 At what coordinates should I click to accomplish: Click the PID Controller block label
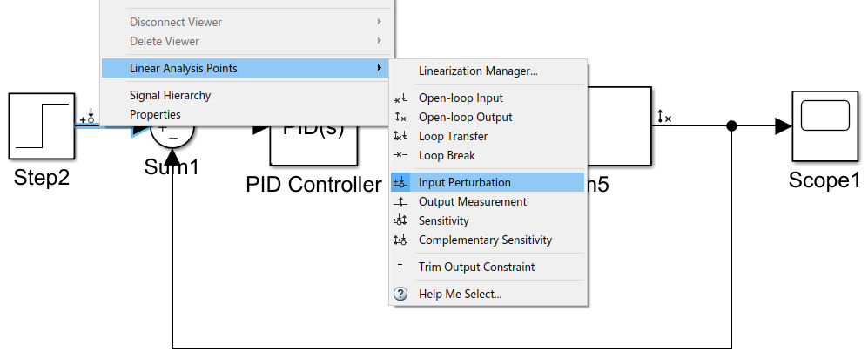click(x=313, y=185)
